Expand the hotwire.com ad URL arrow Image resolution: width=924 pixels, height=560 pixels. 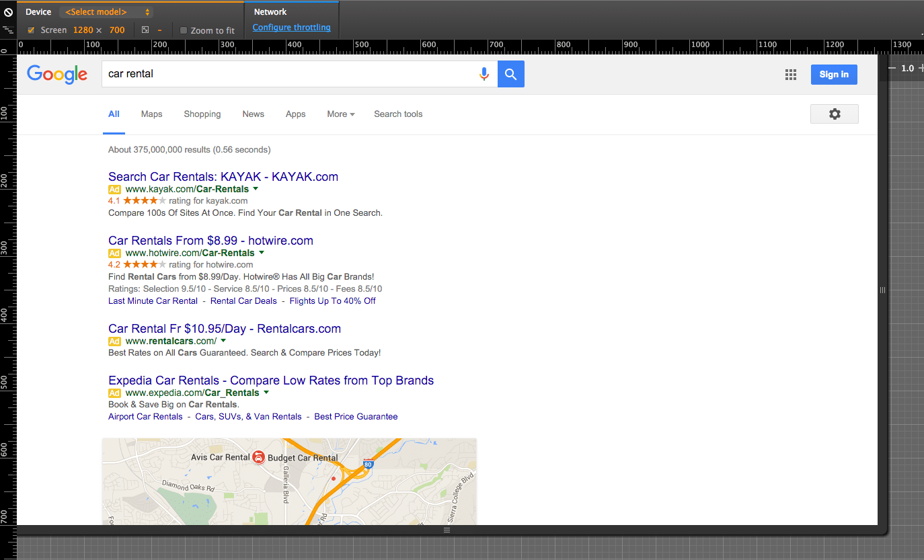click(x=262, y=253)
